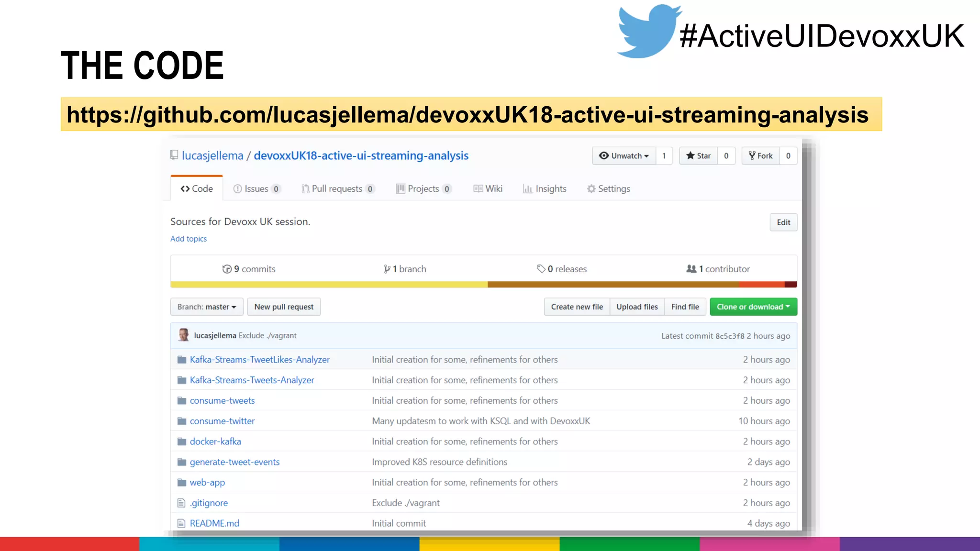980x551 pixels.
Task: Click the Kafka-Streams-TweetLikes-Analyzer folder icon
Action: click(x=182, y=360)
